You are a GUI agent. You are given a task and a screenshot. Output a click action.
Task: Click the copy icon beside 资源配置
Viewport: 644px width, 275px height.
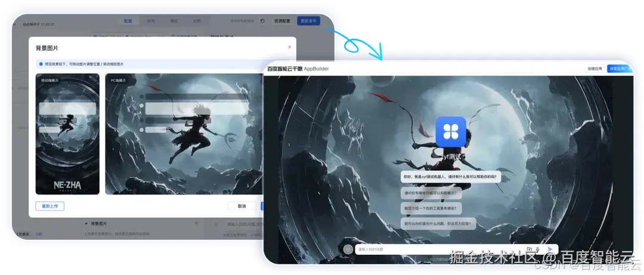pos(262,20)
